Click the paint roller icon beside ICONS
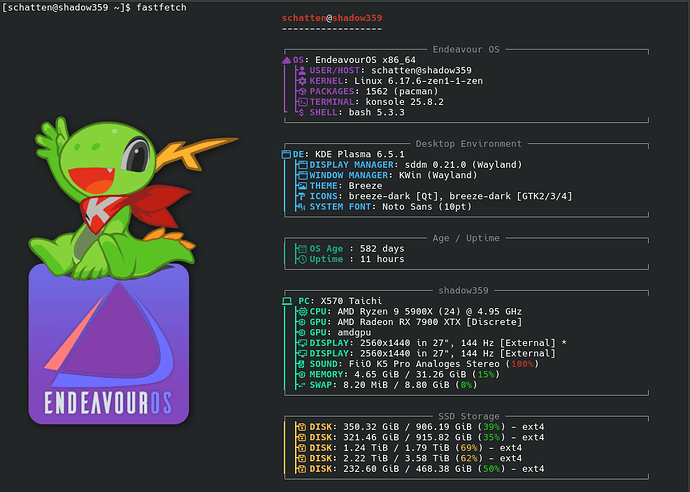 [x=302, y=196]
